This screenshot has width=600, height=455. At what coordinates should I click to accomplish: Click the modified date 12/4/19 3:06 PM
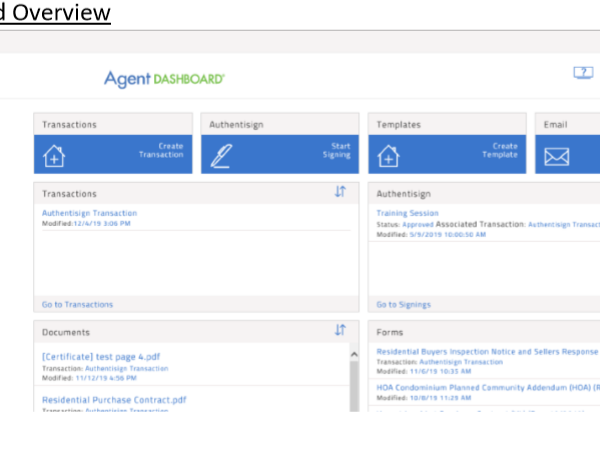[102, 223]
